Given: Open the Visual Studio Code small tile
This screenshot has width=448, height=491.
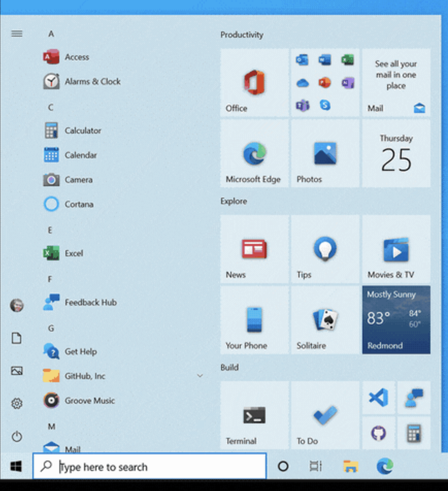Looking at the screenshot, I should (x=379, y=398).
